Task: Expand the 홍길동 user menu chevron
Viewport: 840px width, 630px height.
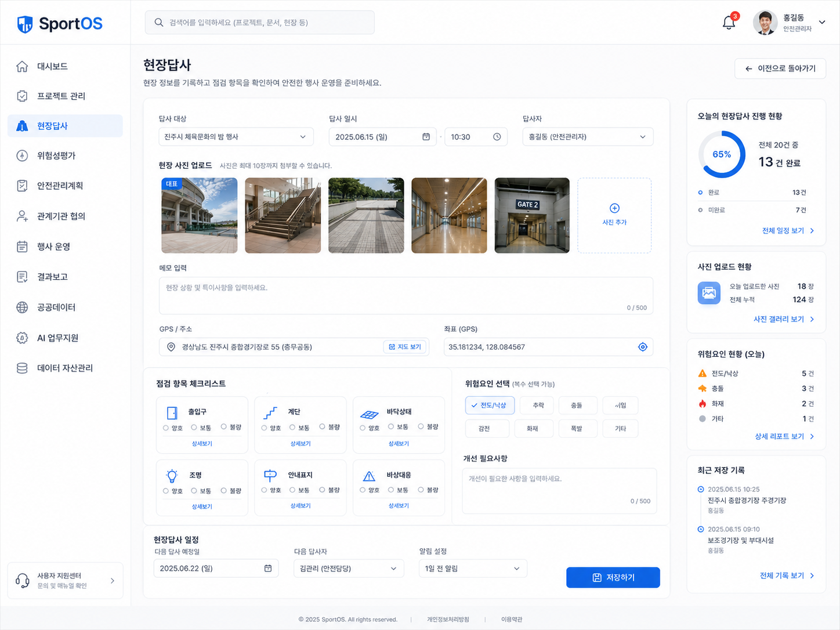Action: click(x=822, y=23)
